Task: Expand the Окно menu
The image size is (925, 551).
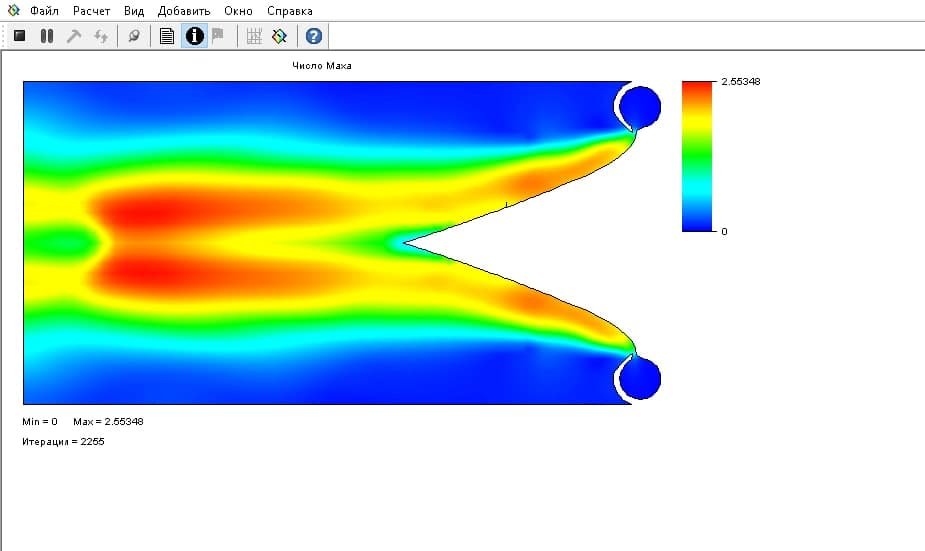Action: (x=238, y=11)
